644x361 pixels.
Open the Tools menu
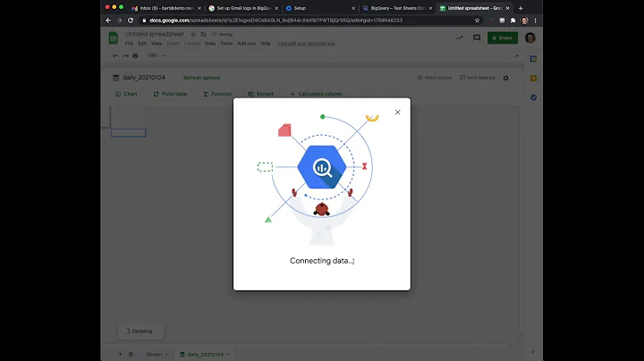click(x=226, y=44)
